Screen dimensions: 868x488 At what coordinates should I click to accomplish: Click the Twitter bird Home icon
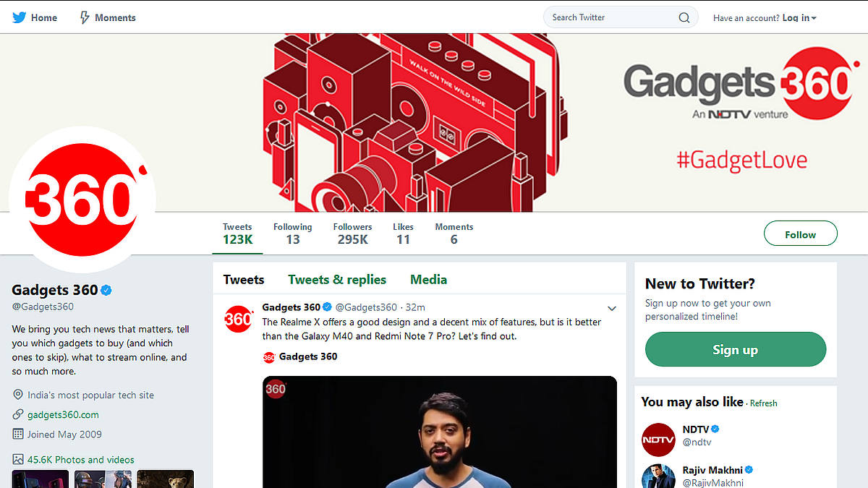(x=19, y=17)
